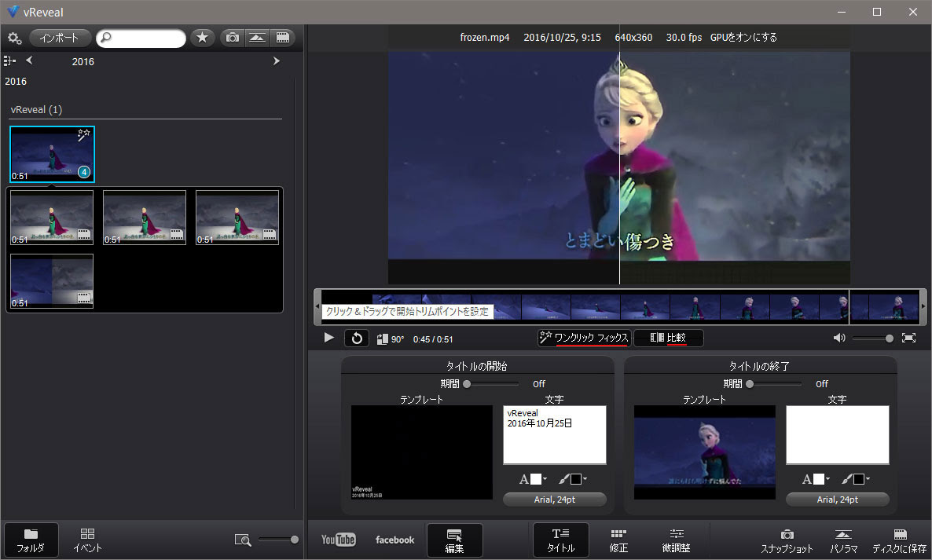932x560 pixels.
Task: Create a パノラマ panorama
Action: (843, 541)
